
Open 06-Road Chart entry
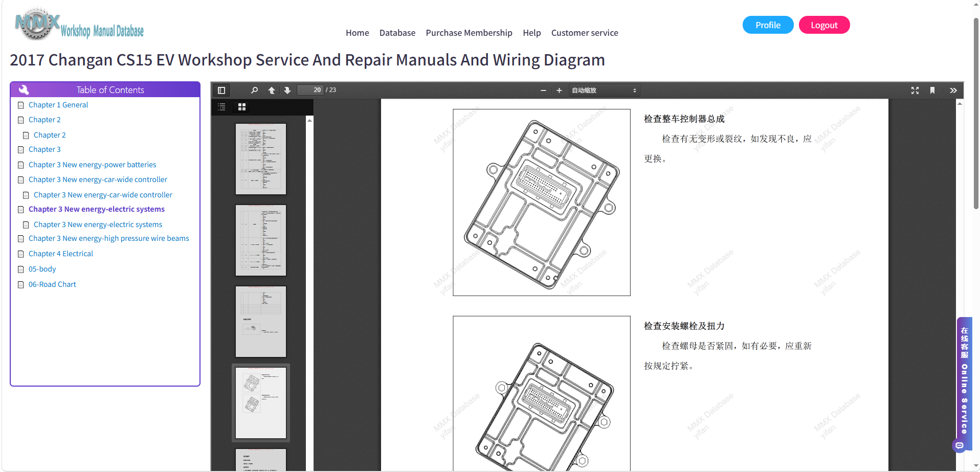52,284
